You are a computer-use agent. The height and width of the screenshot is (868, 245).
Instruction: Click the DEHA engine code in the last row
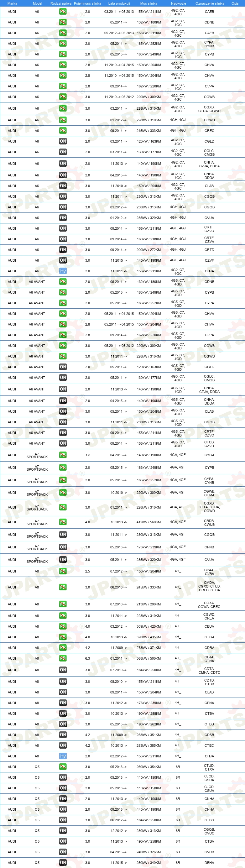tap(209, 863)
